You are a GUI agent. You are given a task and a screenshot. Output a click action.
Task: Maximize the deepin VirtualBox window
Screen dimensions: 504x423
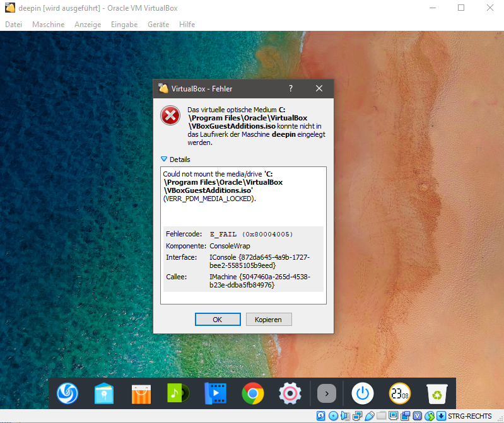click(461, 8)
